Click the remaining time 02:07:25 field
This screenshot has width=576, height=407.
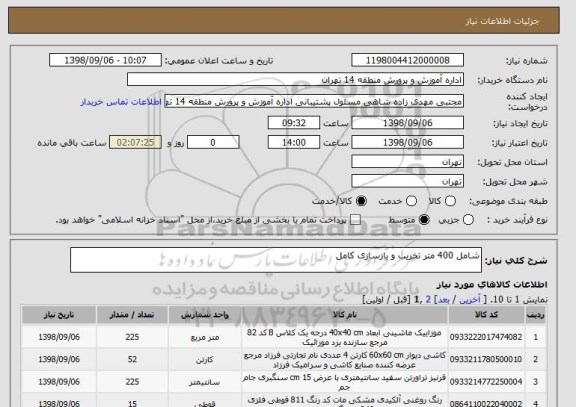tap(135, 142)
